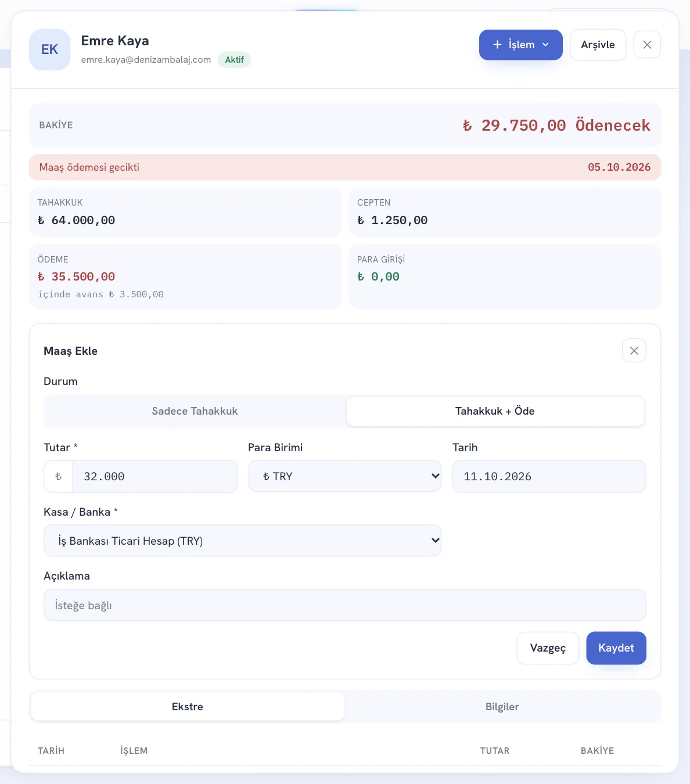Select Tahakkuk + Öde status option
Image resolution: width=690 pixels, height=784 pixels.
(x=495, y=411)
